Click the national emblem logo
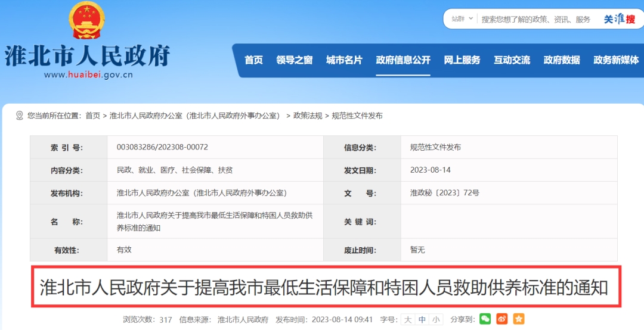 pos(86,20)
